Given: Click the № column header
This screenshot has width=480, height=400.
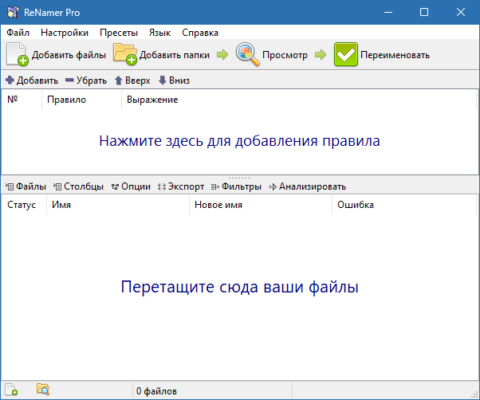Looking at the screenshot, I should tap(22, 99).
